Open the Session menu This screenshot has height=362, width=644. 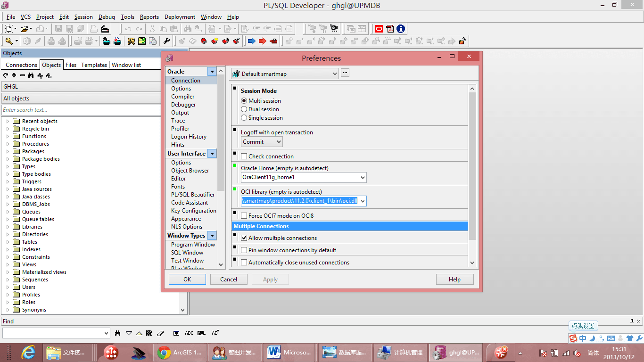(83, 17)
